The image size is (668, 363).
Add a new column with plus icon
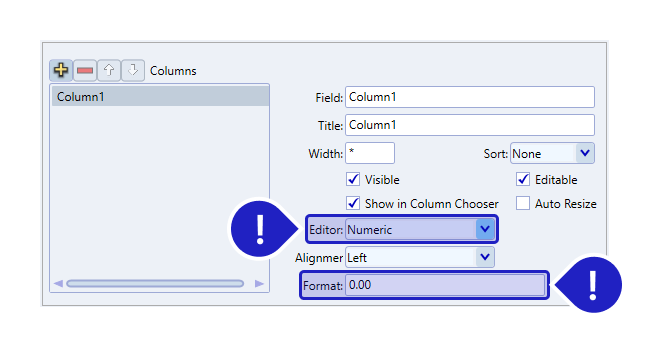(x=61, y=70)
